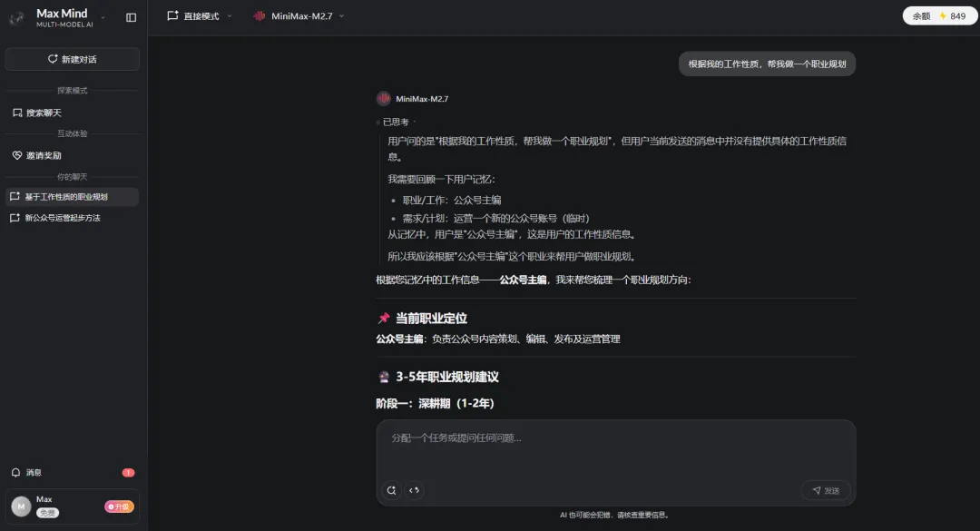Select chat 基于工作性质的职业规划
The height and width of the screenshot is (531, 980).
click(73, 196)
